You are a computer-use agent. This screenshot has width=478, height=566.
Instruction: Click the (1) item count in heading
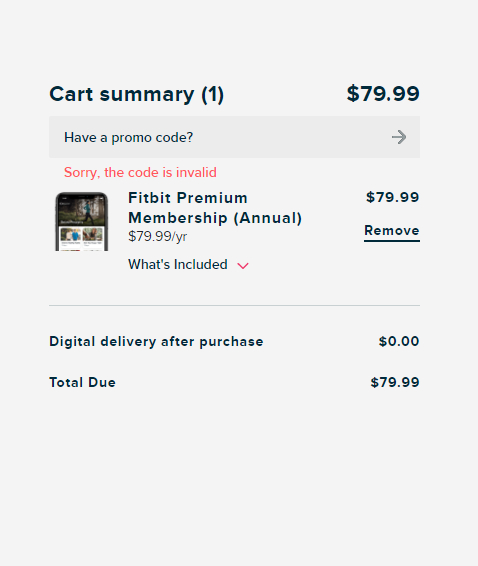[213, 95]
